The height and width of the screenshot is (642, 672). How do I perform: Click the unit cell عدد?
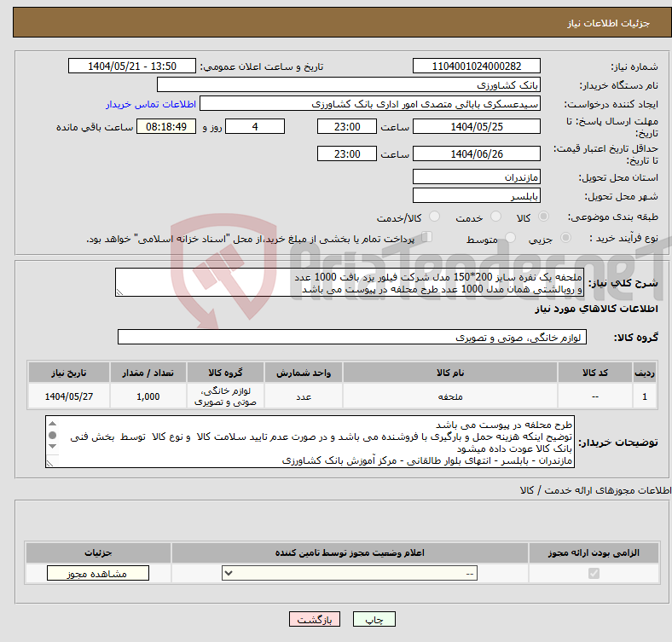coord(304,396)
